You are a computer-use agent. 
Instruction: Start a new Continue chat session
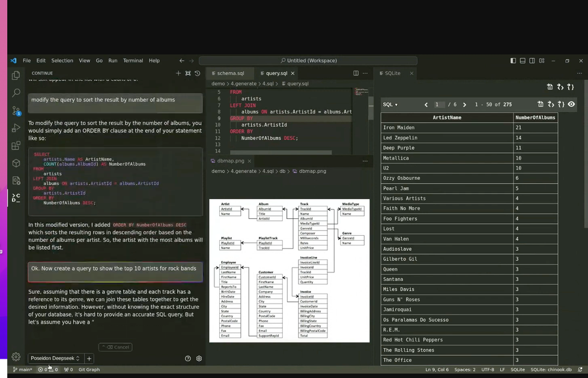(178, 73)
